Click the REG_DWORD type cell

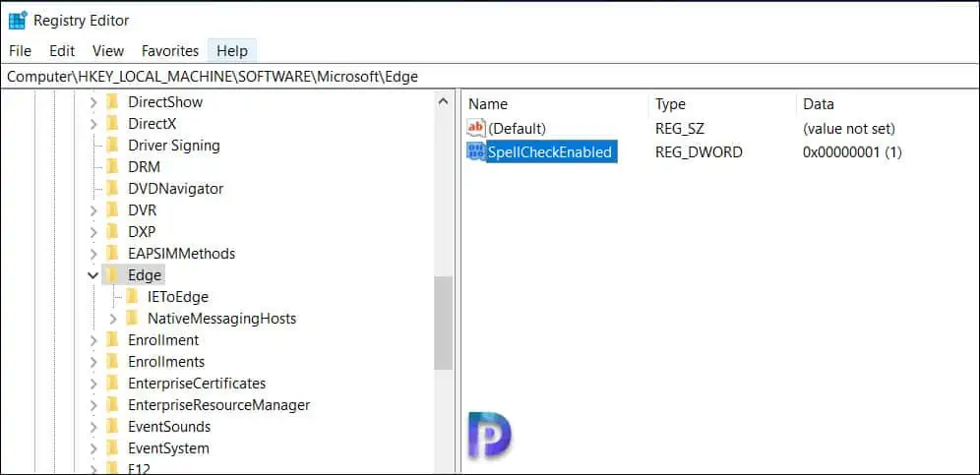pos(699,151)
